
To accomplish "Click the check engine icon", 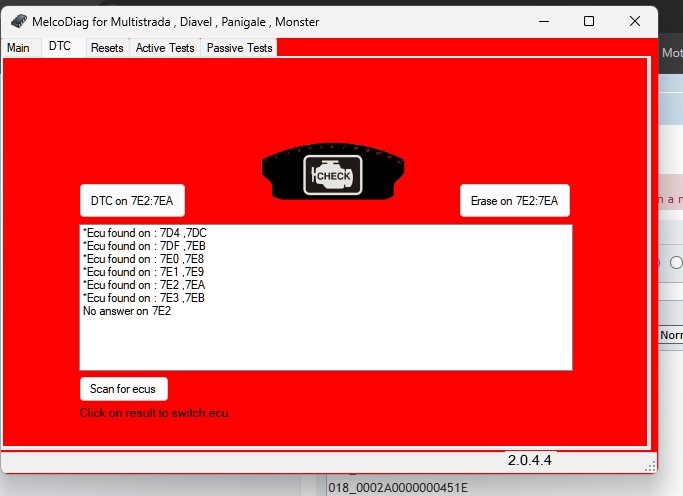I will 333,174.
